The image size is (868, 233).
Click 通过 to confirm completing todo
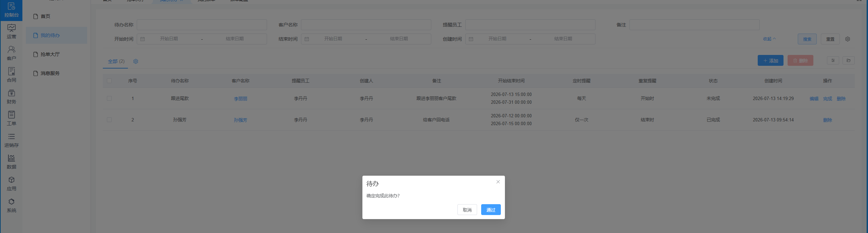point(491,210)
